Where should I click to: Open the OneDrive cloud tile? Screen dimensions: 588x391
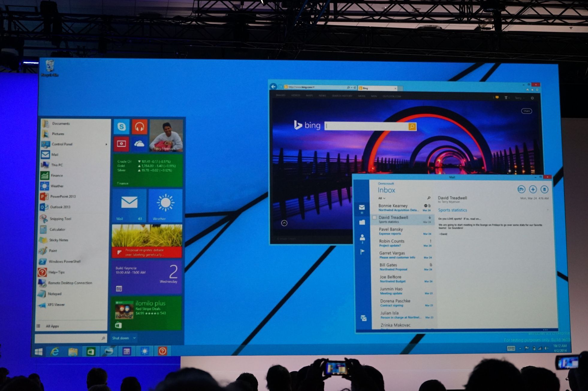pos(139,144)
